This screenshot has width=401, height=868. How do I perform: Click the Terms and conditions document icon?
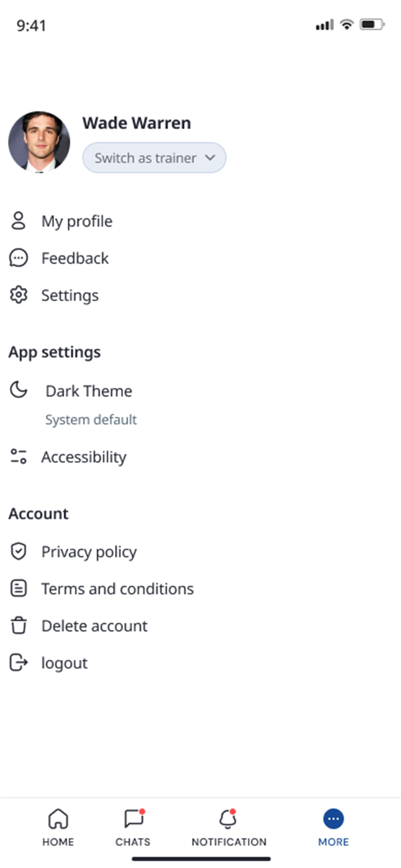click(18, 589)
